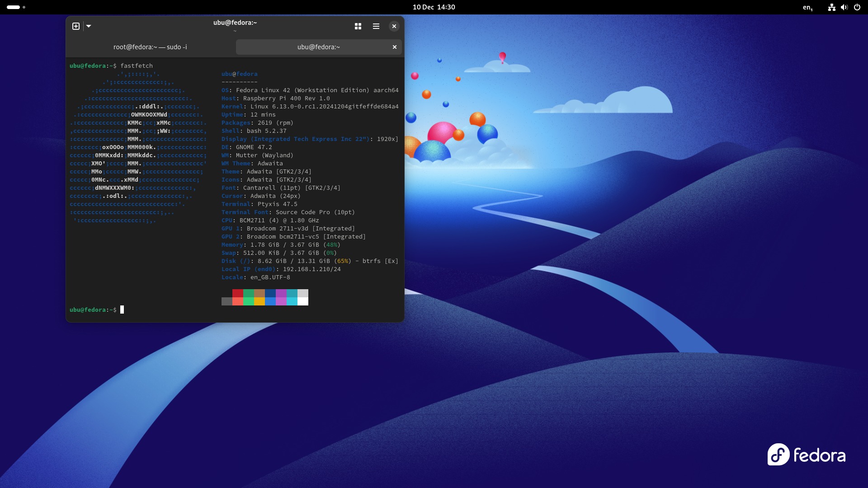The height and width of the screenshot is (488, 868).
Task: Open the en keyboard layout menu
Action: [x=808, y=7]
